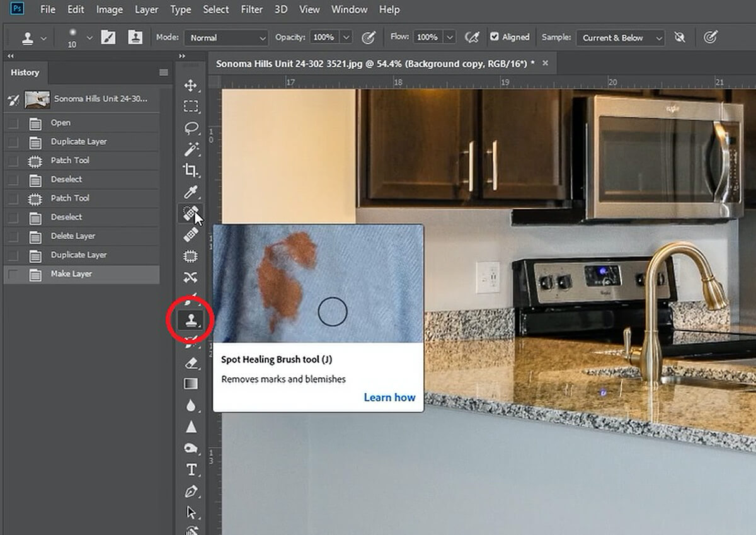
Task: Select the Duplicate Layer history state below Open
Action: click(x=79, y=142)
